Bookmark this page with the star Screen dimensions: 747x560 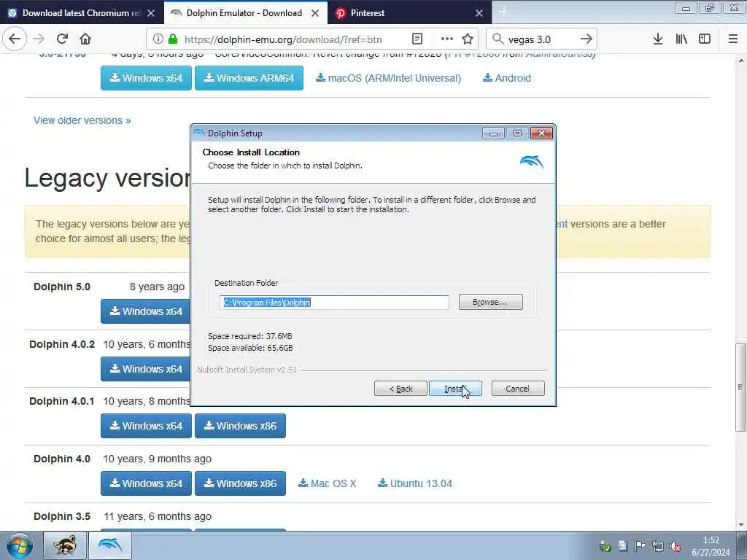pyautogui.click(x=468, y=39)
